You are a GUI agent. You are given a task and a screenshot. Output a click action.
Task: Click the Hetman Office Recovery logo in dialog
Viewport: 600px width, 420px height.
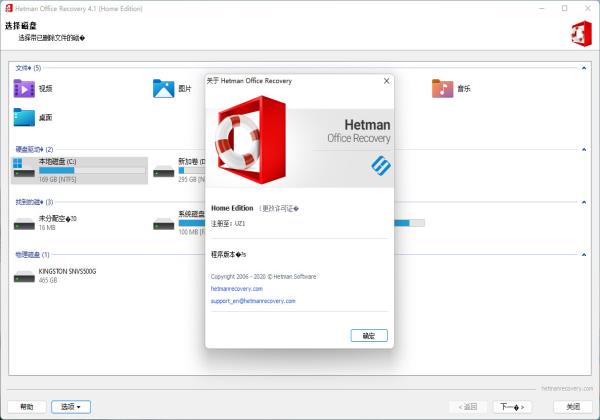tap(251, 140)
